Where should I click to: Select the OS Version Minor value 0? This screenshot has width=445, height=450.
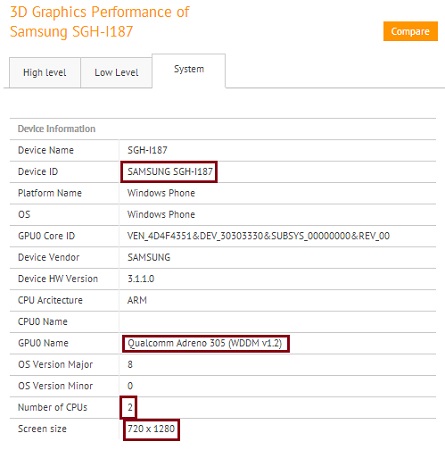pyautogui.click(x=130, y=386)
